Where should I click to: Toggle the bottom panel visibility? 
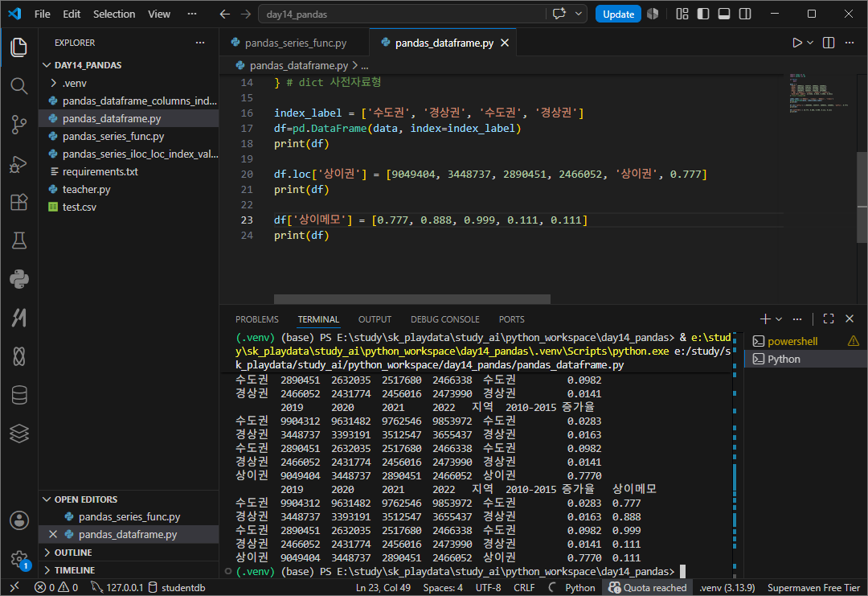724,14
